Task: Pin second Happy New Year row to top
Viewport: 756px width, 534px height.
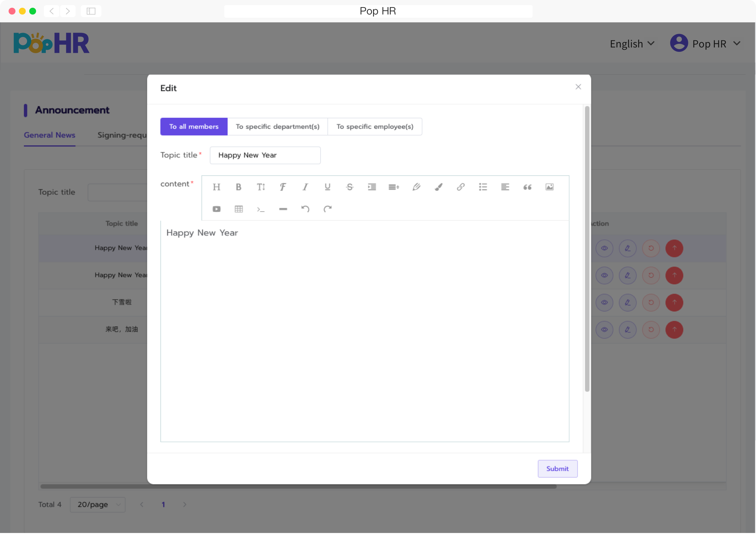Action: tap(674, 276)
